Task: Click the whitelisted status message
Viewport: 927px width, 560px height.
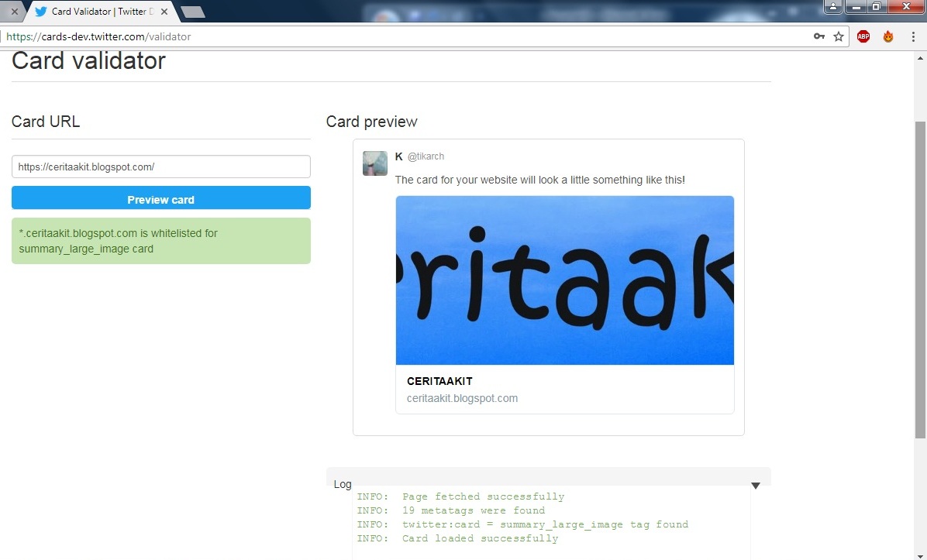Action: tap(160, 241)
